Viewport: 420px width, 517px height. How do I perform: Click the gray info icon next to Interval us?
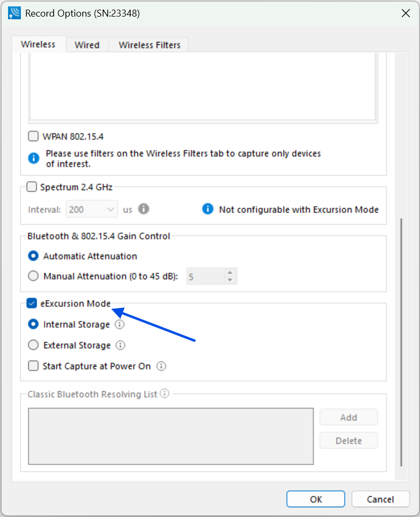143,209
